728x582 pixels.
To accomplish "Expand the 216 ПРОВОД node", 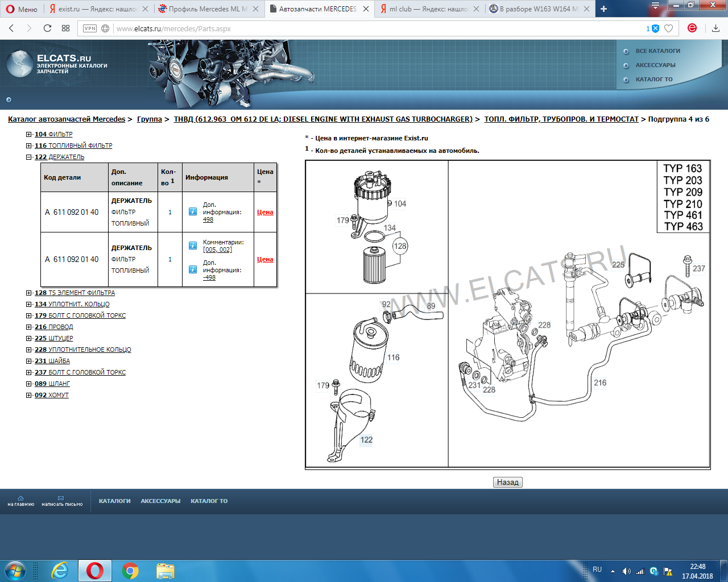I will click(28, 327).
